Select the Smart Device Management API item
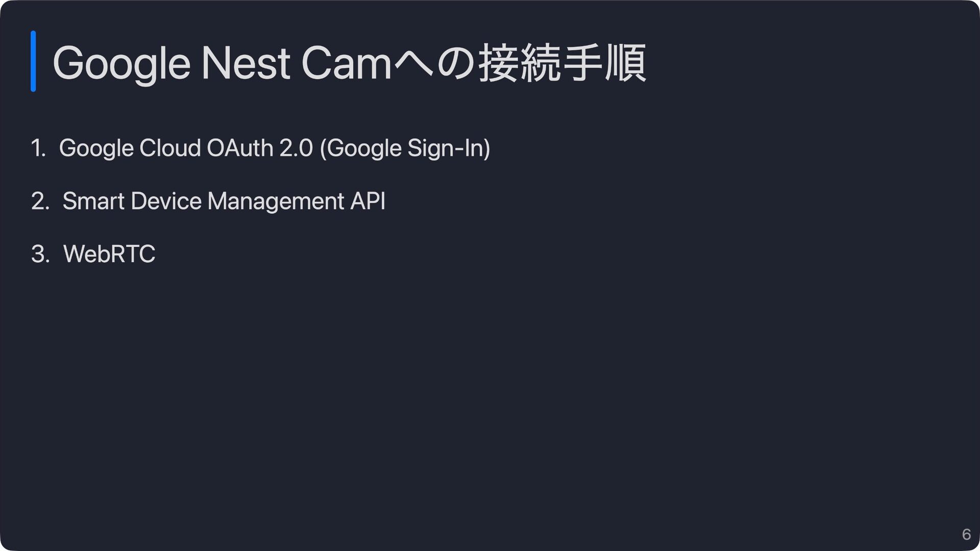 tap(224, 202)
